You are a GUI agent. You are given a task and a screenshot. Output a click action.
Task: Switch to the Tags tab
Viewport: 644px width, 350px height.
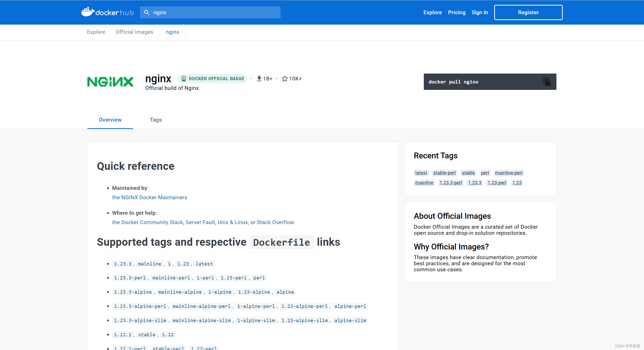point(156,120)
